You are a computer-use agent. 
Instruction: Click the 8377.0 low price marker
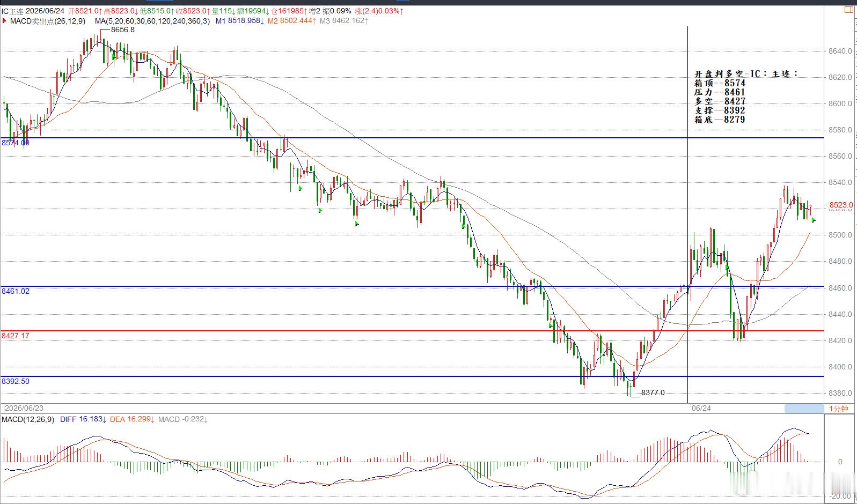tap(653, 393)
